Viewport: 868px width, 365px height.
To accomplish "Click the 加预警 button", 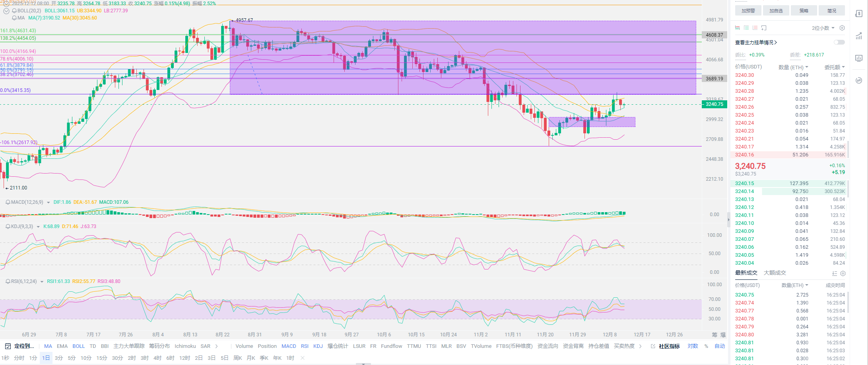I will [x=748, y=11].
